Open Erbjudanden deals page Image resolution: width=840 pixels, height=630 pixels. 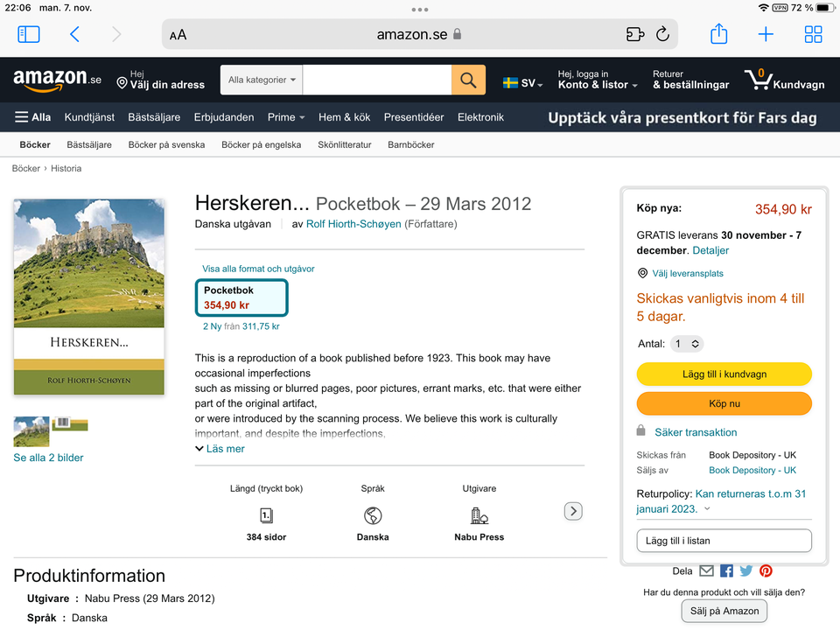(224, 116)
